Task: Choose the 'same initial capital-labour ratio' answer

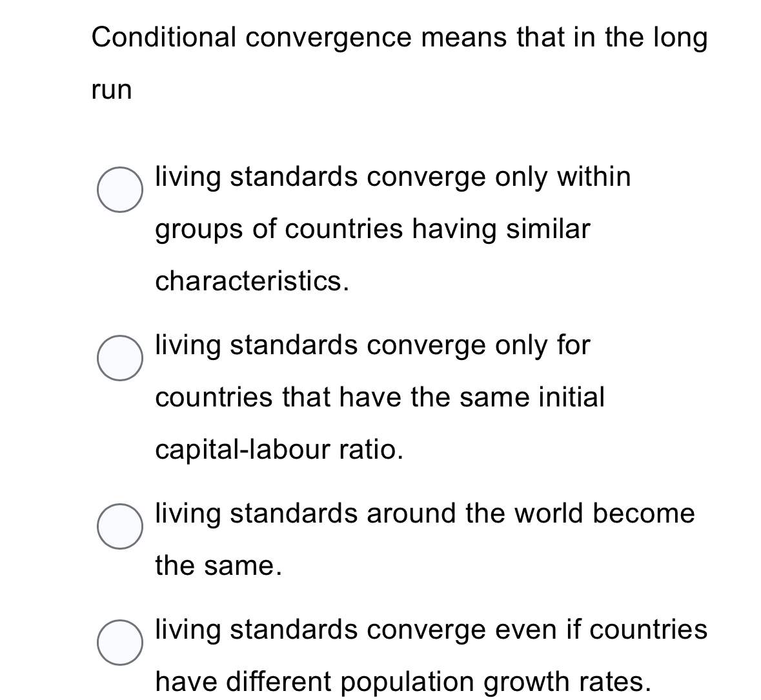Action: click(121, 357)
